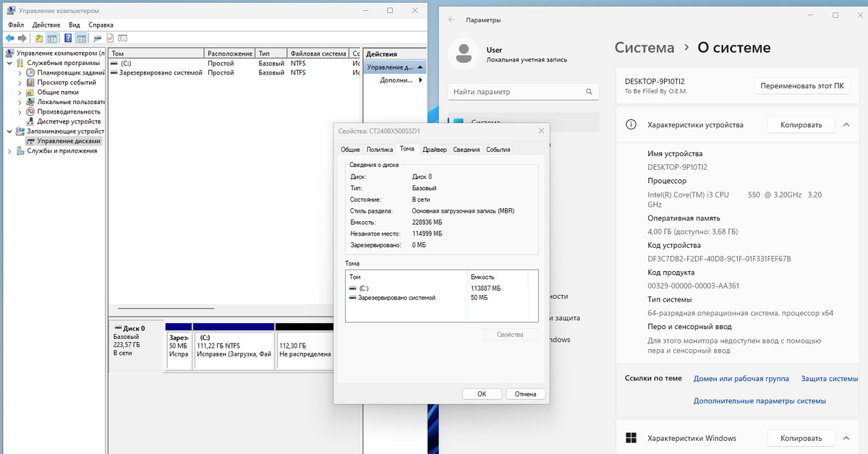Click the back arrow in Параметры window

[x=451, y=20]
